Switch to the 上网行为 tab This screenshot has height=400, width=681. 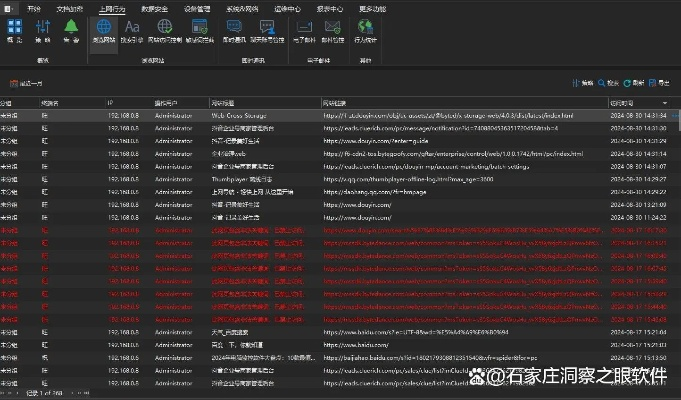112,9
